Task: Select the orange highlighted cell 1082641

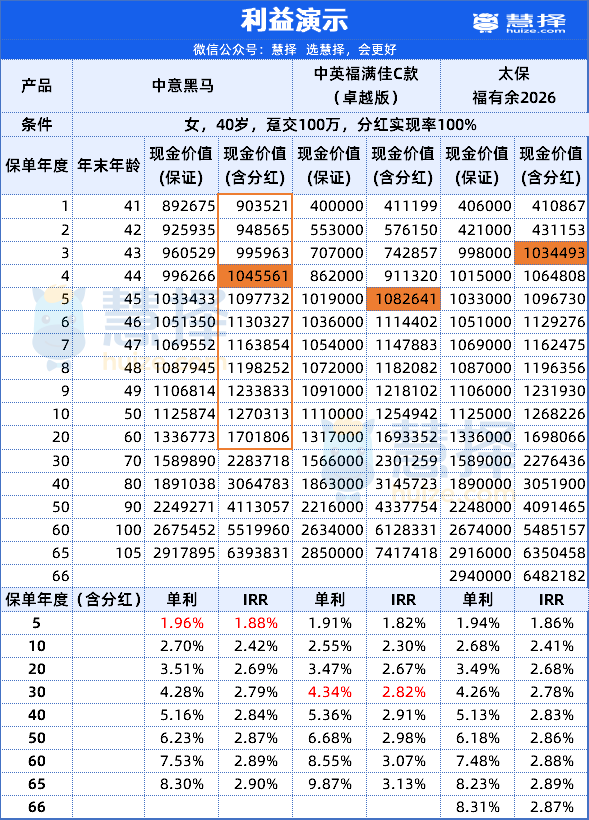Action: (403, 299)
